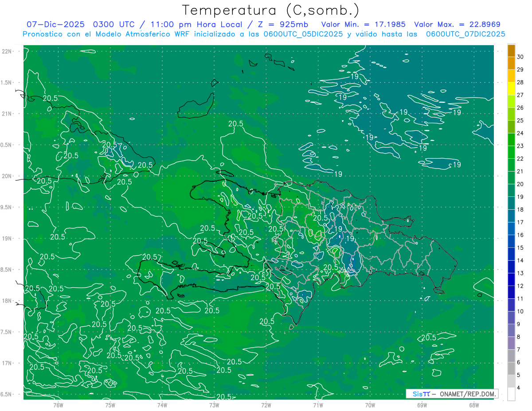Click the color bar label 12
The width and height of the screenshot is (532, 411).
520,286
